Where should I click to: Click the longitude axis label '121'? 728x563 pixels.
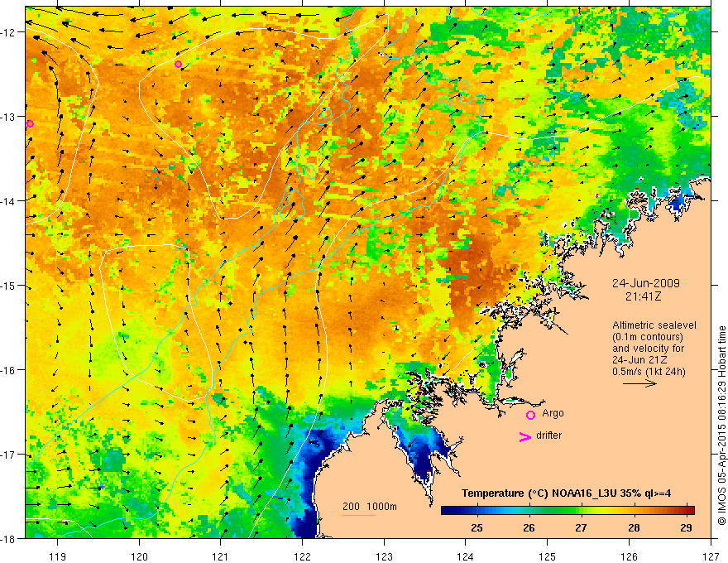click(221, 556)
